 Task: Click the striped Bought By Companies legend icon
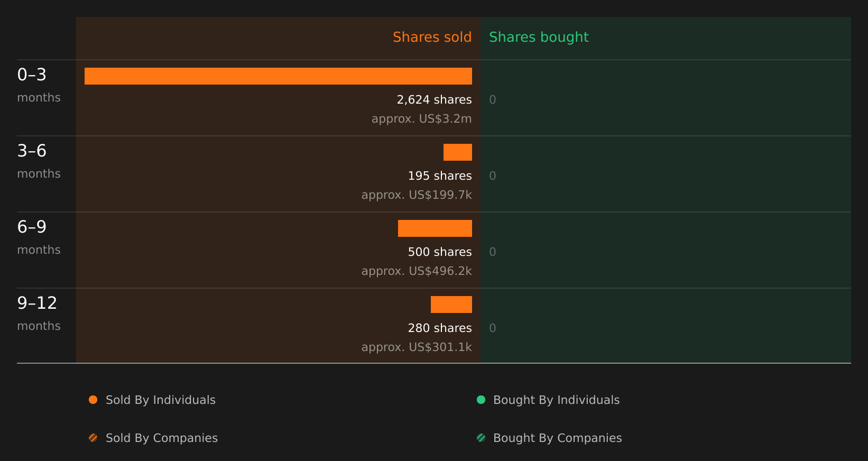(481, 438)
